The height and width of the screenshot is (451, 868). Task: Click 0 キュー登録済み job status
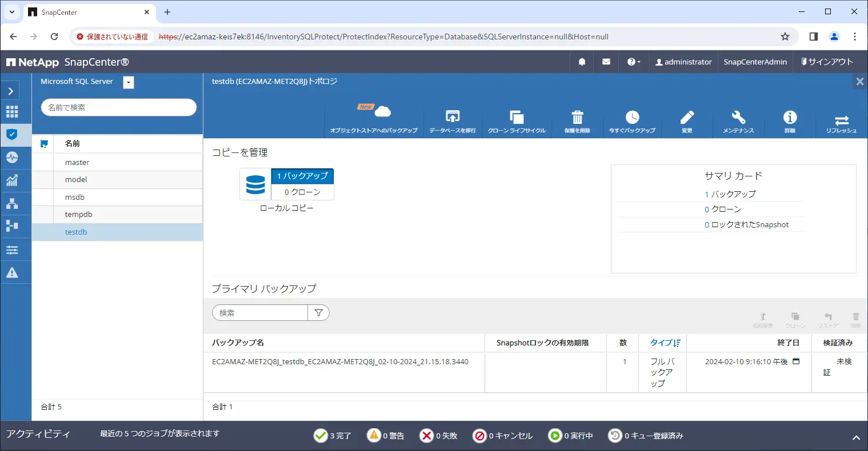[646, 436]
